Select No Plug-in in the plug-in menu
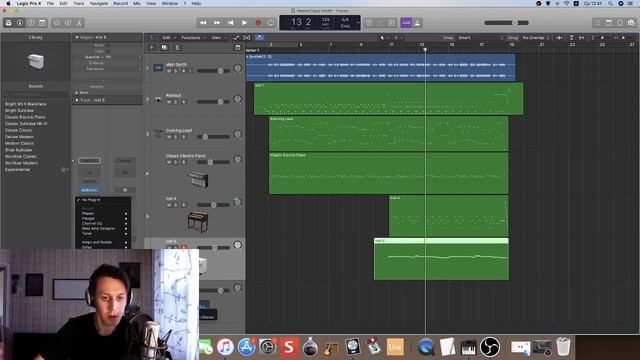The height and width of the screenshot is (360, 640). [103, 200]
